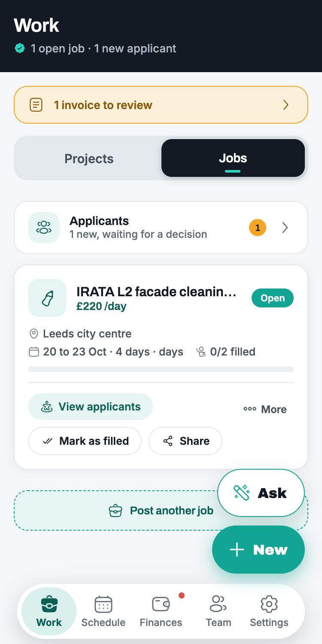Click the briefcase icon in Post another job
Image resolution: width=322 pixels, height=644 pixels.
[115, 510]
